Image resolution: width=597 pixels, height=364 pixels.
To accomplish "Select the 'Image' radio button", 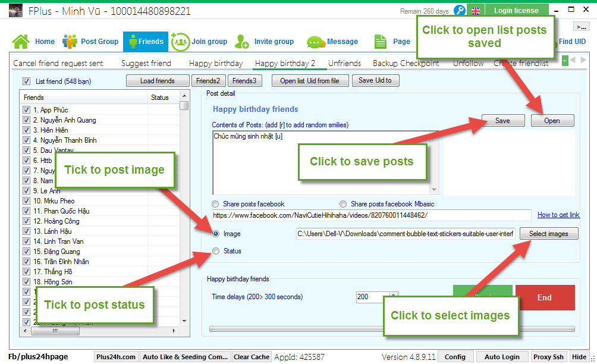I will point(216,234).
